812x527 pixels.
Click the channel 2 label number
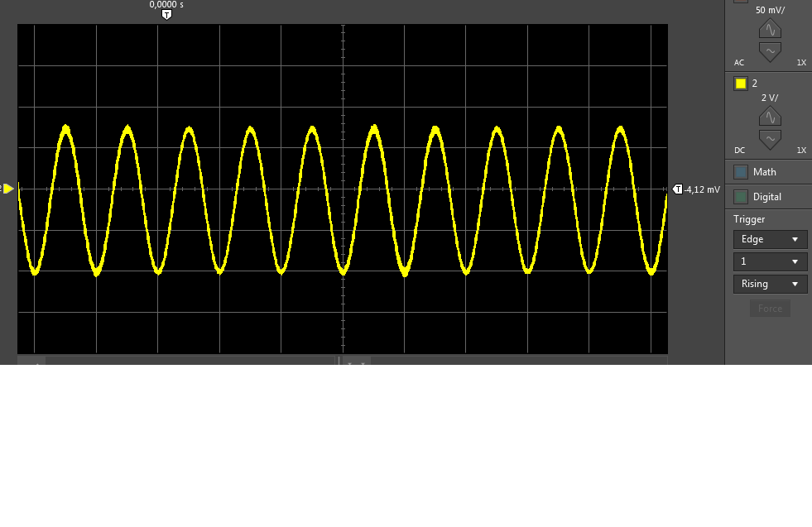tap(755, 84)
